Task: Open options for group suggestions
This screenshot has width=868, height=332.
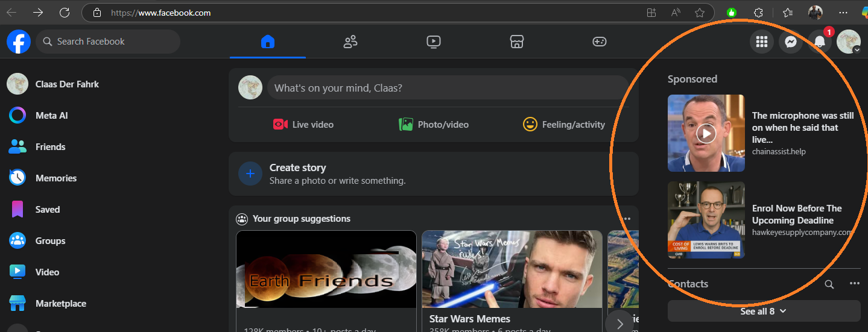Action: coord(627,219)
